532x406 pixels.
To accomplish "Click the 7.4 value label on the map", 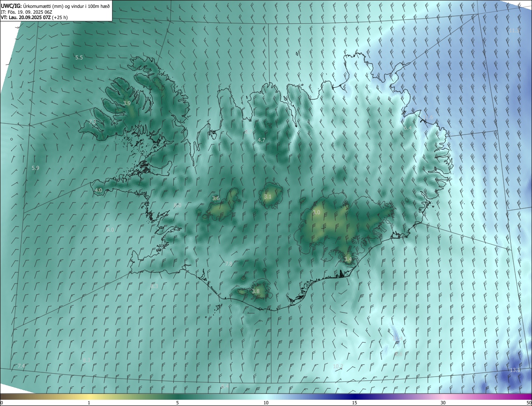I will [x=21, y=366].
